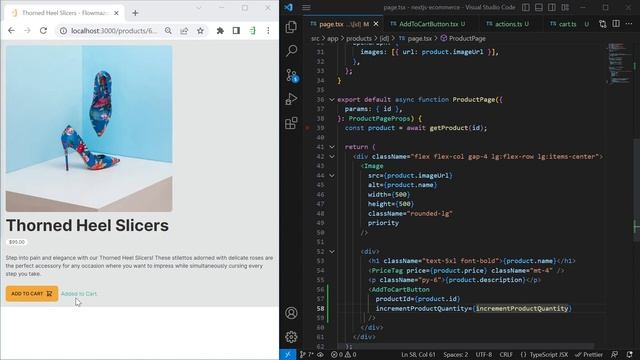Viewport: 640px width, 360px height.
Task: Click the Chrome back arrow
Action: click(11, 31)
